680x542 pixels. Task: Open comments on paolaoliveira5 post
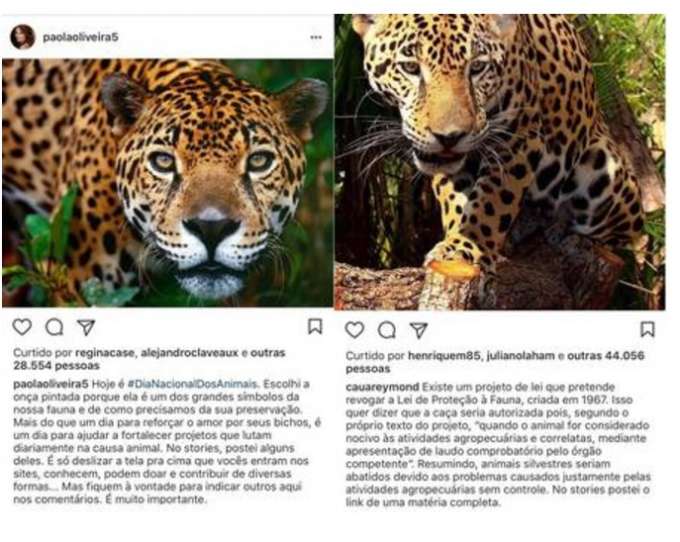(x=54, y=327)
